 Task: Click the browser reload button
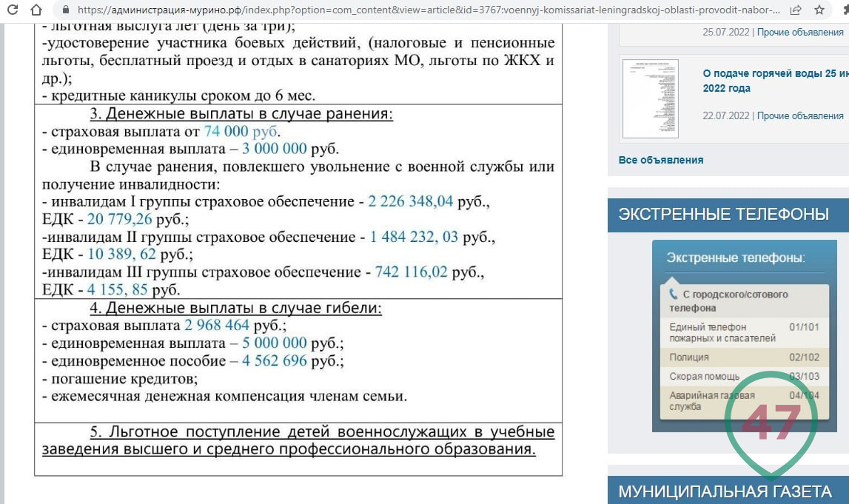pyautogui.click(x=9, y=10)
